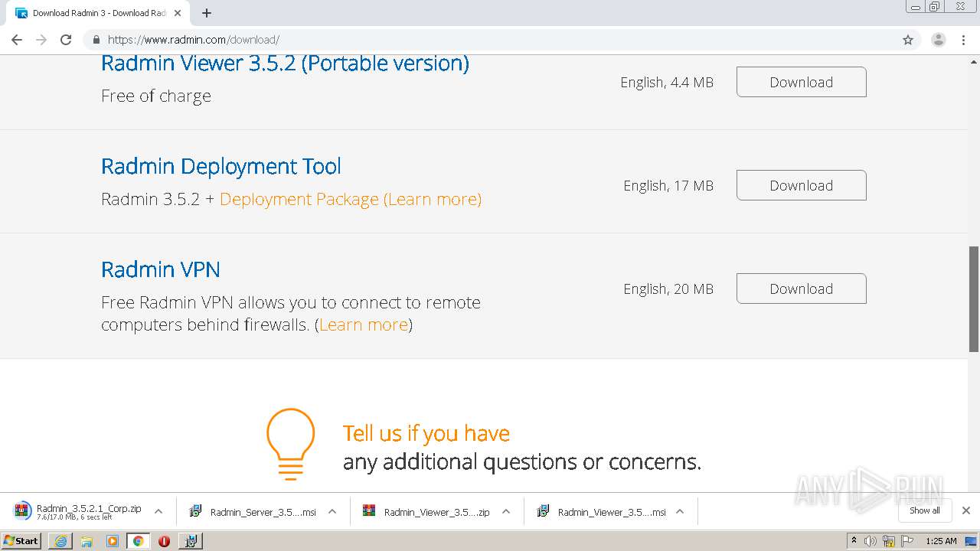The width and height of the screenshot is (980, 551).
Task: Follow the Deployment Package (Learn more) link
Action: (351, 199)
